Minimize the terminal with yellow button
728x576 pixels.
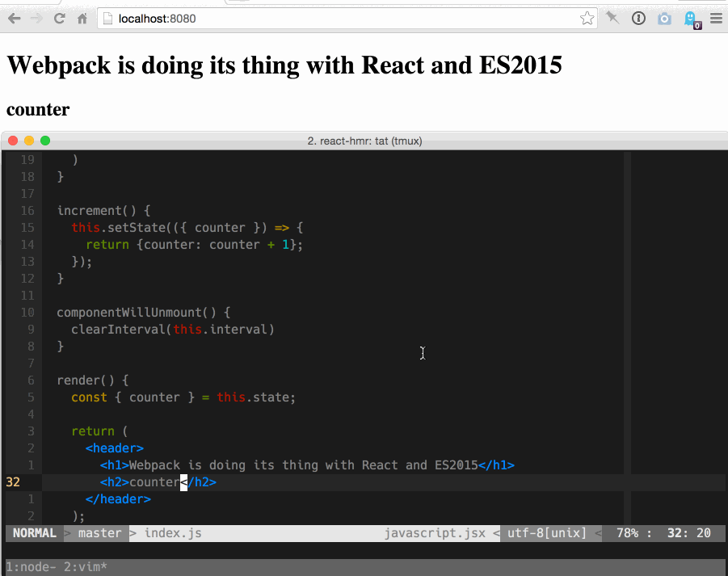(x=29, y=141)
